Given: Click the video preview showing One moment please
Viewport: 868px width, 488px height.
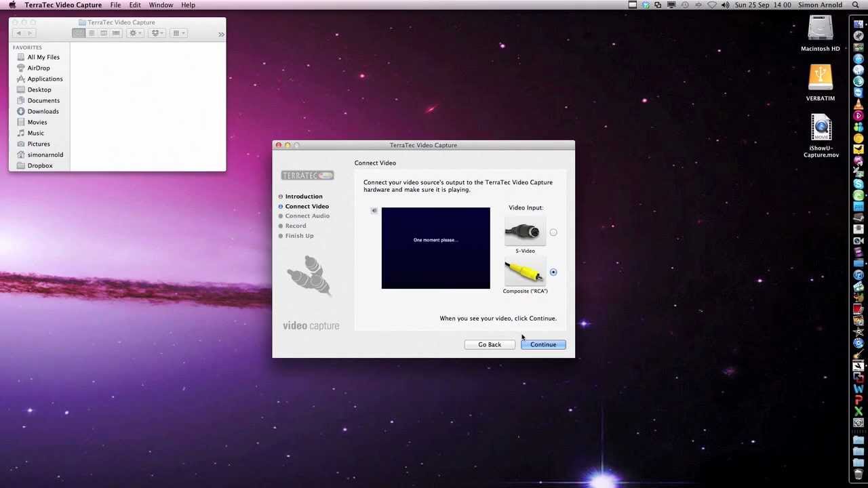Looking at the screenshot, I should point(435,248).
